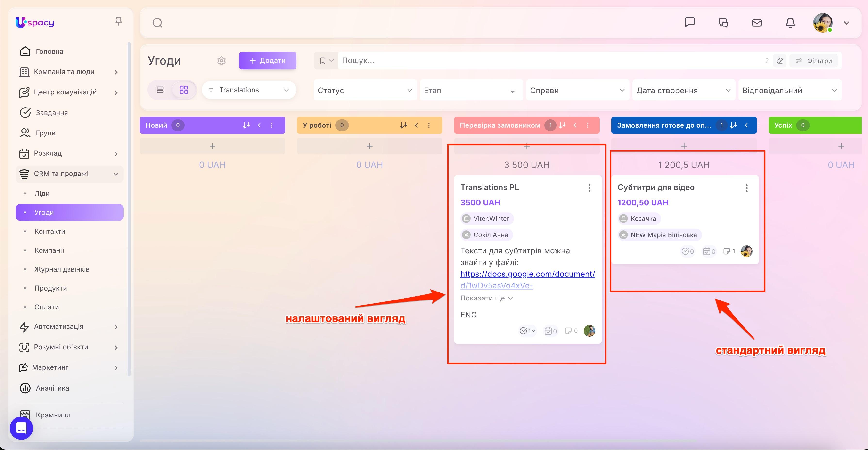Open activities calendar counter on Translations PL card
The height and width of the screenshot is (450, 868).
tap(551, 331)
